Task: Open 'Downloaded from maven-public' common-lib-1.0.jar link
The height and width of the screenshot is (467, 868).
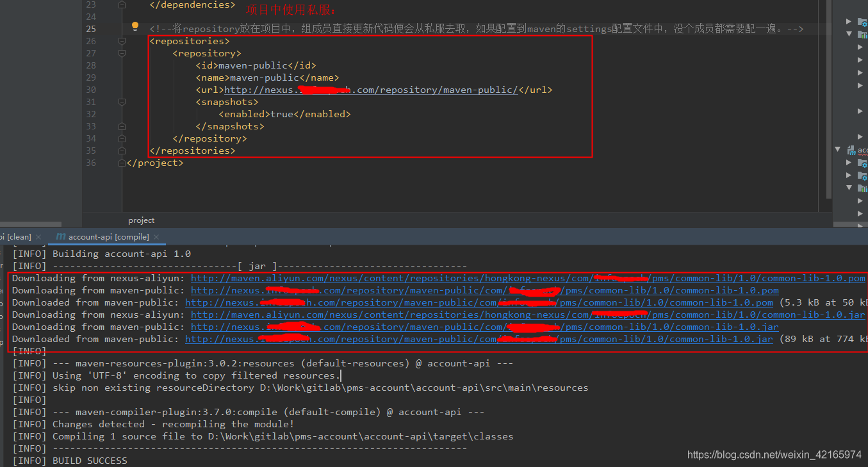Action: click(x=479, y=339)
